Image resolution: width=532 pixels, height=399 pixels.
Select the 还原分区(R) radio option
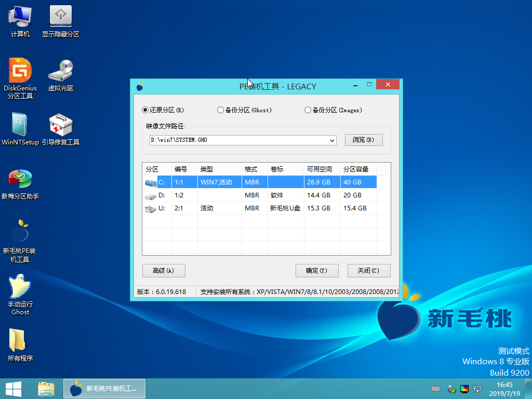click(x=163, y=110)
